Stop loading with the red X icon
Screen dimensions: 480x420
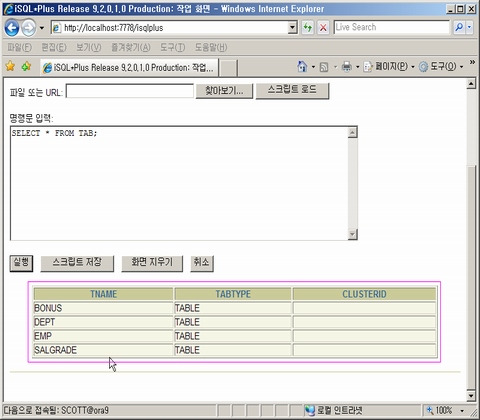pos(323,28)
